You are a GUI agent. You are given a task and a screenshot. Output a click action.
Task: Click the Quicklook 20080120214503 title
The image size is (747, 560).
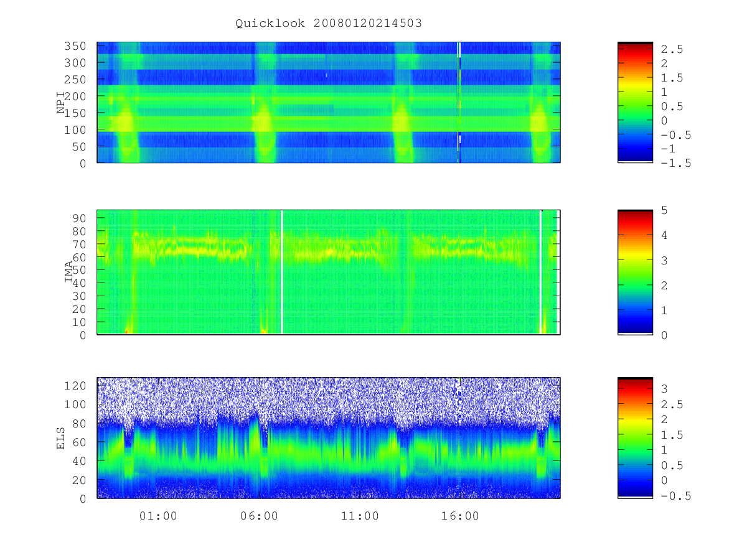[x=329, y=23]
